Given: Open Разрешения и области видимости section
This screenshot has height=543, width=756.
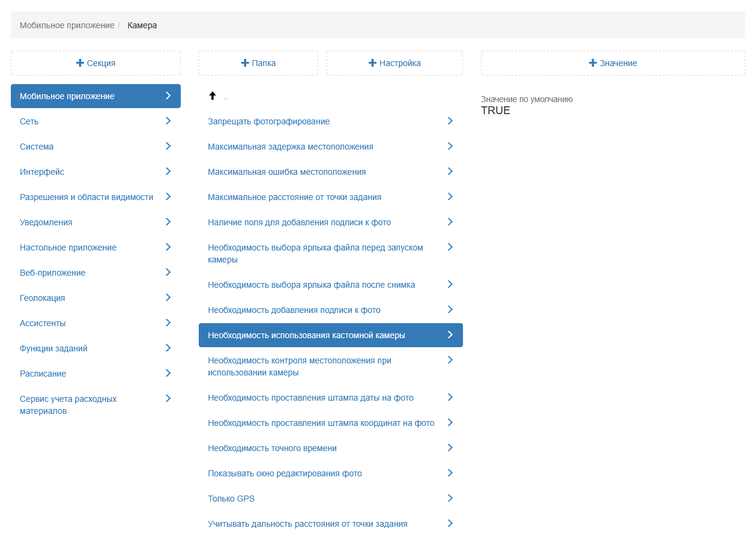Looking at the screenshot, I should [86, 197].
